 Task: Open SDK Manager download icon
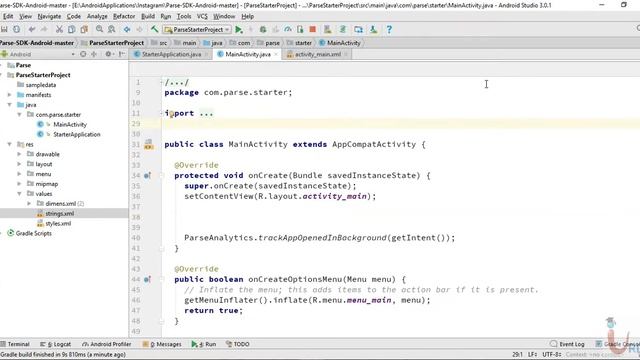pos(373,29)
